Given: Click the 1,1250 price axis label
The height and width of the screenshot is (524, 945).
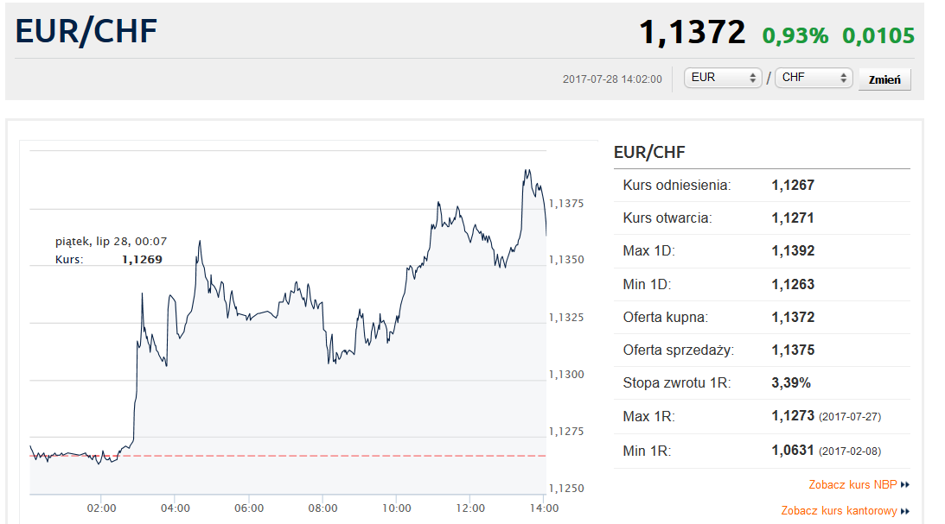Looking at the screenshot, I should 567,488.
